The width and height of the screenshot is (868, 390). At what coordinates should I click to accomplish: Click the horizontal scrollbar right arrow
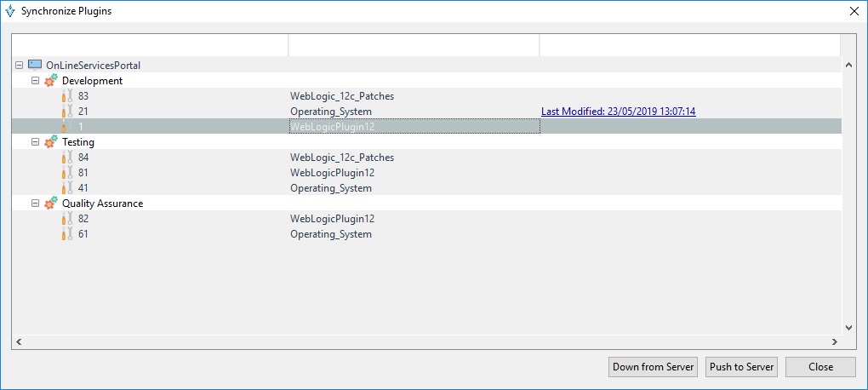click(834, 341)
